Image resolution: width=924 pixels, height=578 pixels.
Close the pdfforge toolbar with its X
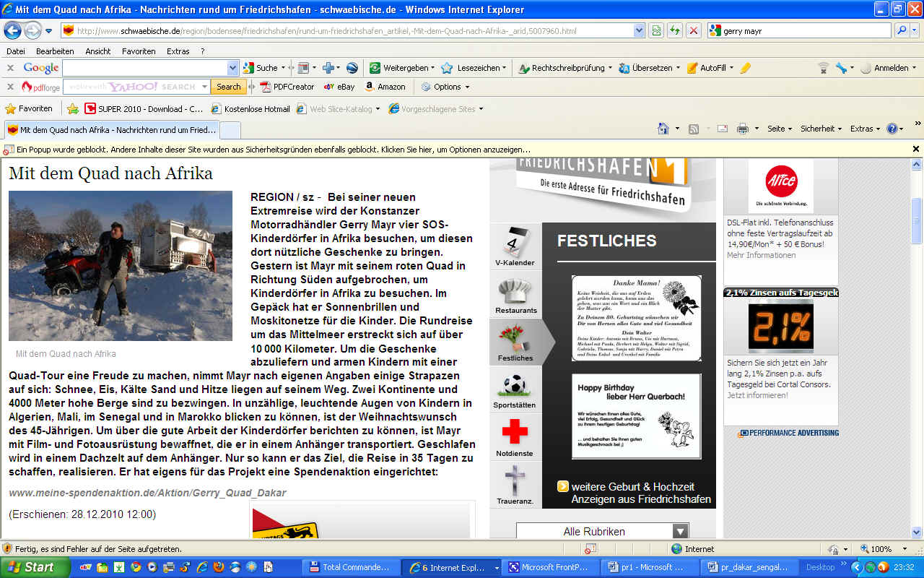pos(10,87)
